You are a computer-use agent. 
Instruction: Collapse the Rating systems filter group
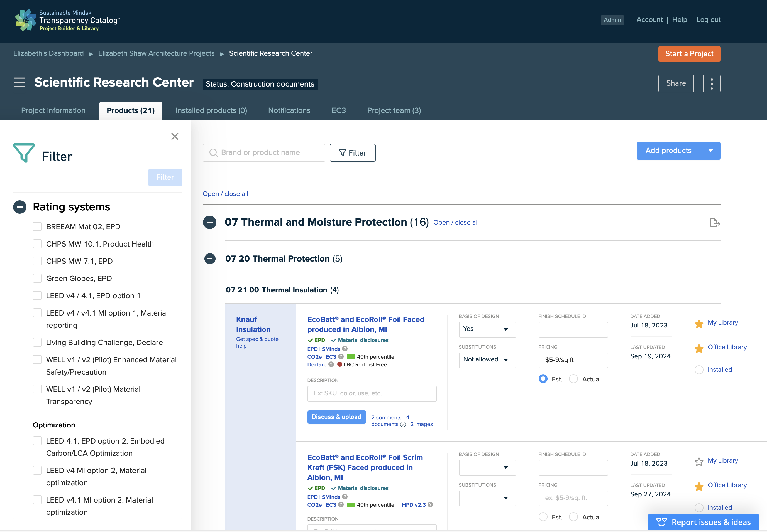pyautogui.click(x=20, y=207)
